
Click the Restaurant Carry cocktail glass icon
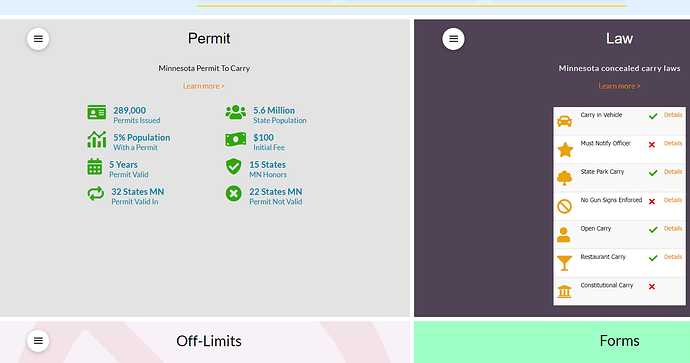click(x=565, y=263)
